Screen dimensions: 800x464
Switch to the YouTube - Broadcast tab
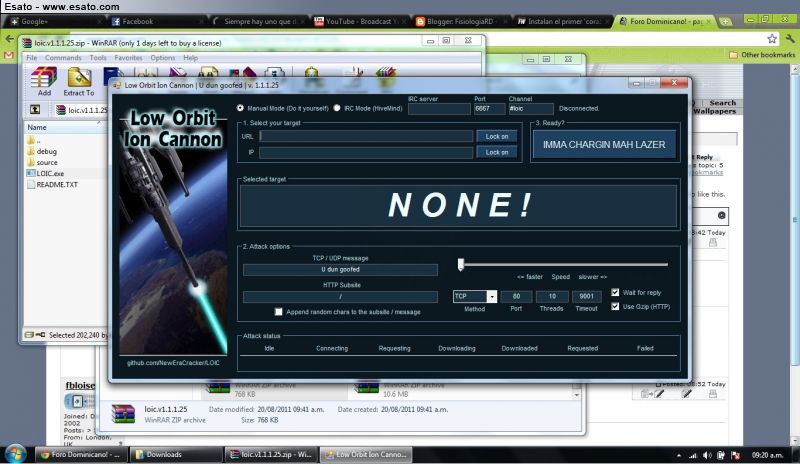pos(359,21)
